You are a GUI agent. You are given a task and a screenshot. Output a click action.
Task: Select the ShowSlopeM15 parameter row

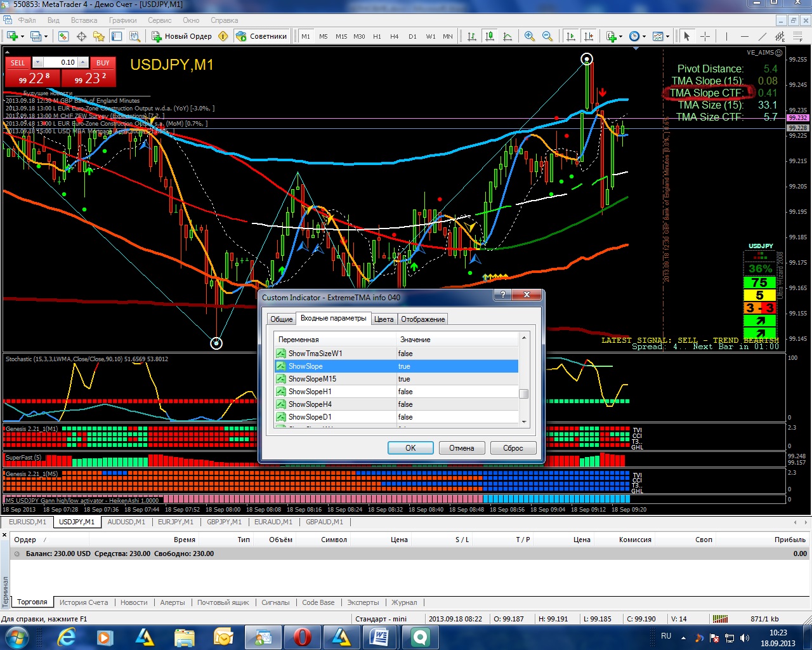click(x=396, y=379)
